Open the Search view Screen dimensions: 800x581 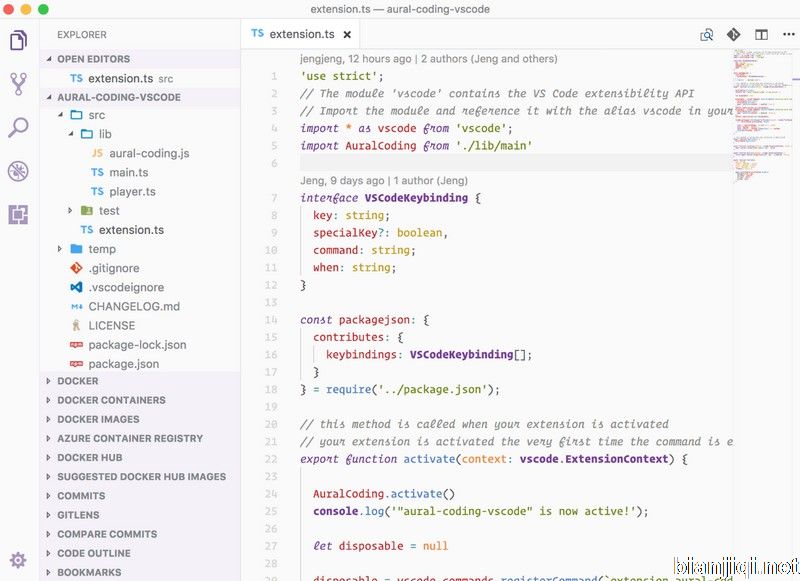[18, 128]
